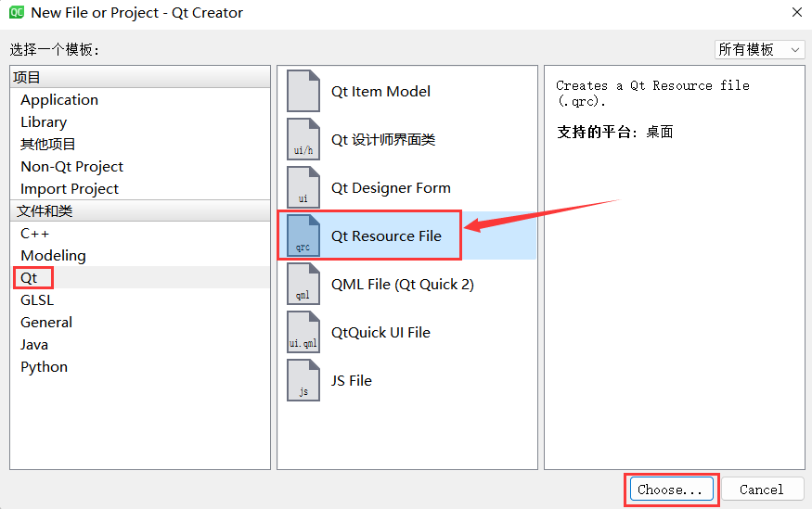The width and height of the screenshot is (812, 509).
Task: Choose the Qt 设计师界面类 template label
Action: point(383,140)
